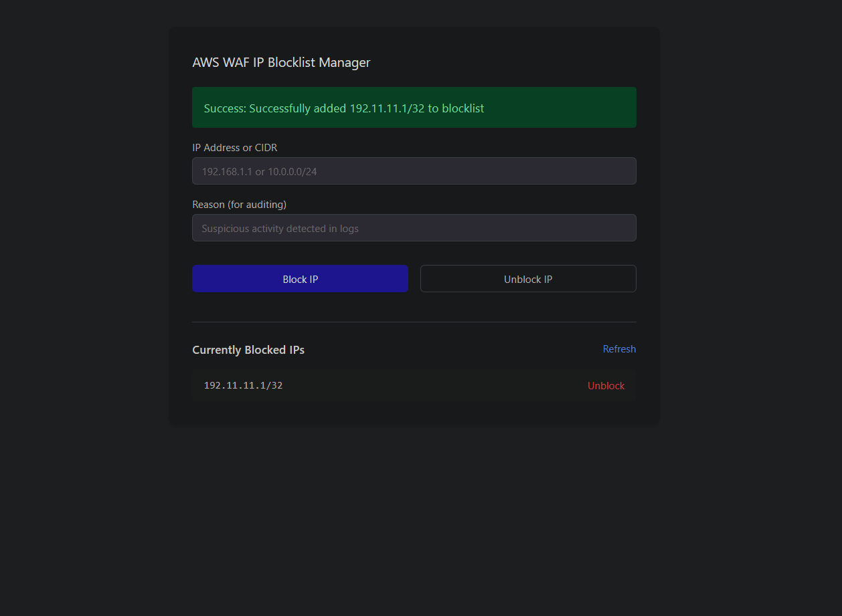This screenshot has height=616, width=842.
Task: Unblock 192.11.11.1/32 from the list
Action: tap(606, 386)
